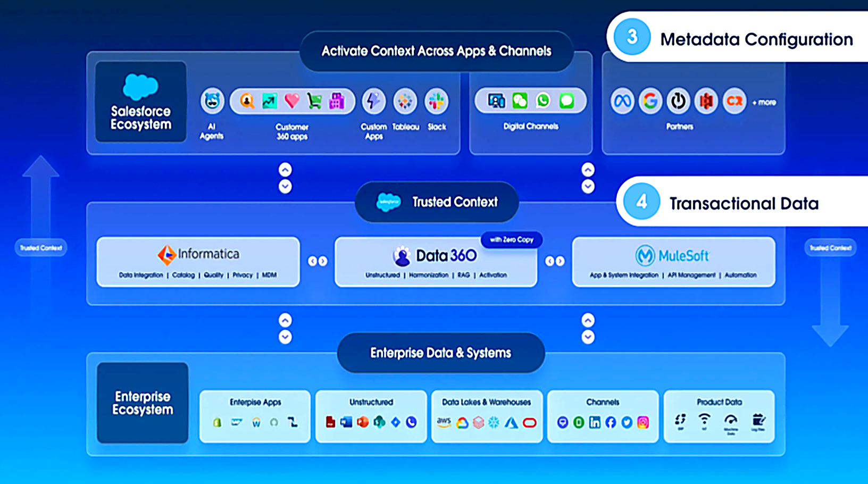Click the Instagram icon under Channels

(643, 422)
